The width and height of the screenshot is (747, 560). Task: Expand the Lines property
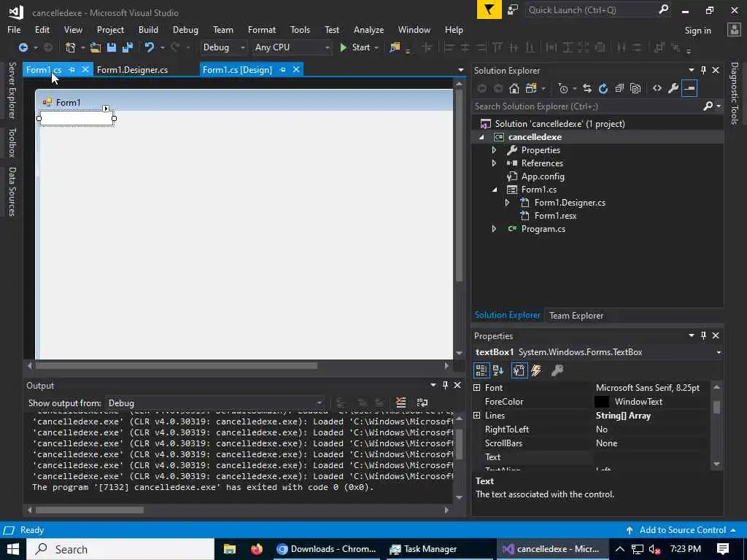476,415
